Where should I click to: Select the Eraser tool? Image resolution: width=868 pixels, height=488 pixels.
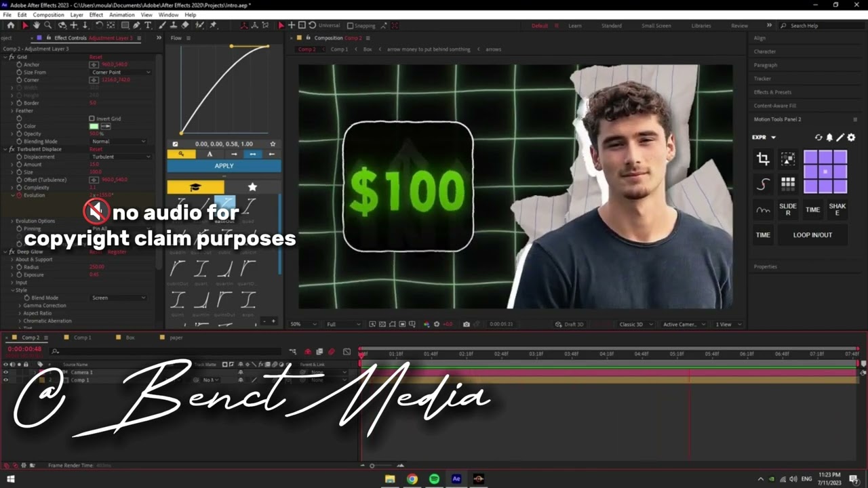[184, 25]
